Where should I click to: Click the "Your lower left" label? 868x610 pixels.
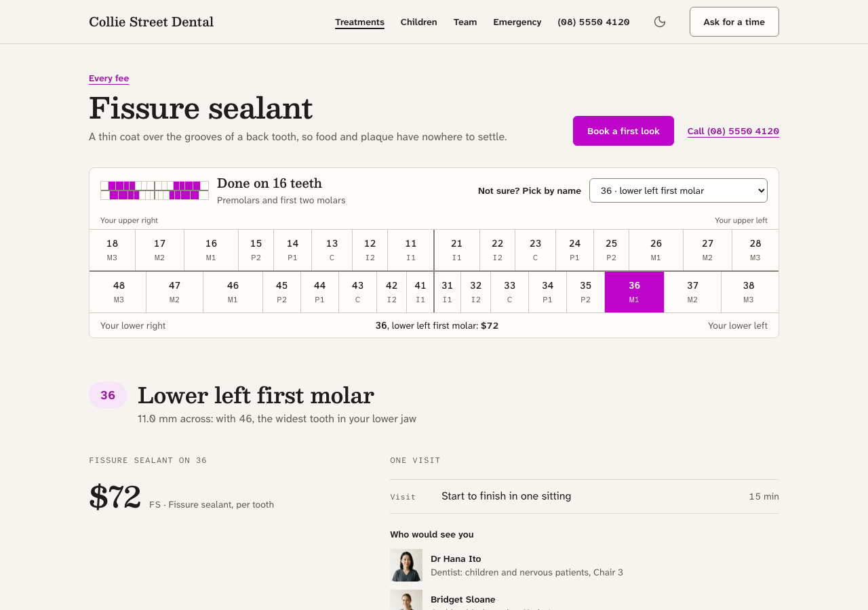pyautogui.click(x=738, y=326)
